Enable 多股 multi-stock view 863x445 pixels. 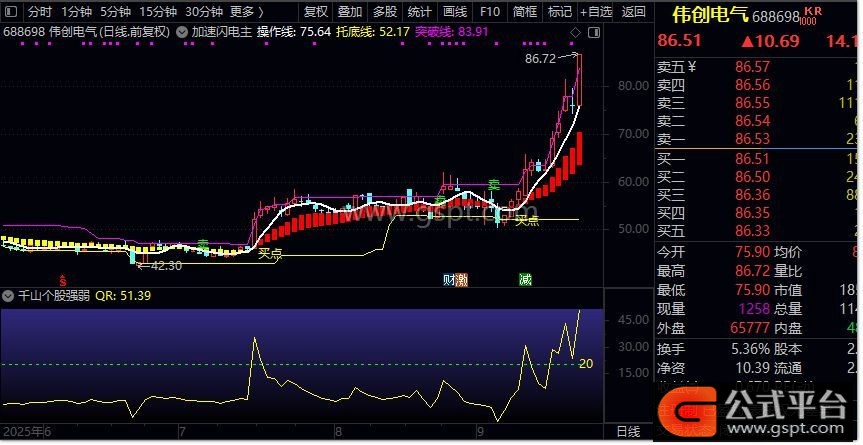coord(384,12)
